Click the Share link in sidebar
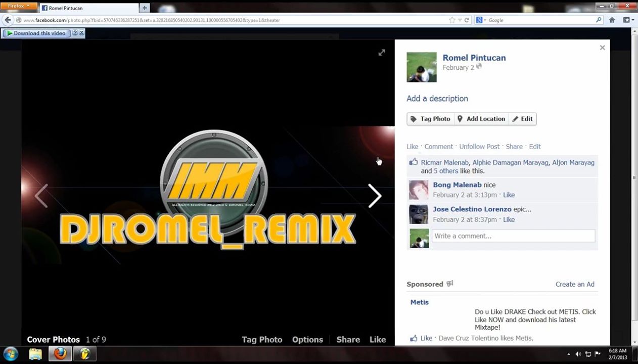 point(514,147)
